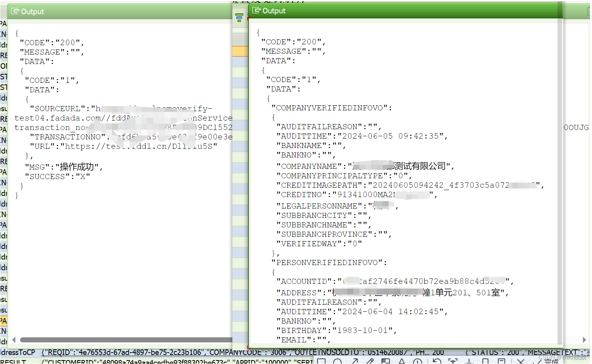
Task: Click the "AUDITTIME":"2024-06-05 09:42:35" line
Action: (x=362, y=136)
